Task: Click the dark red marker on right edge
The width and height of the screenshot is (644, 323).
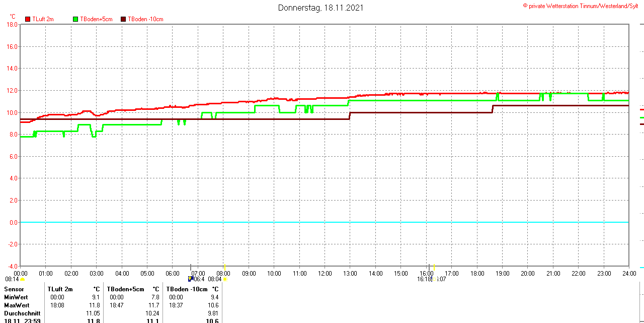Action: (641, 124)
